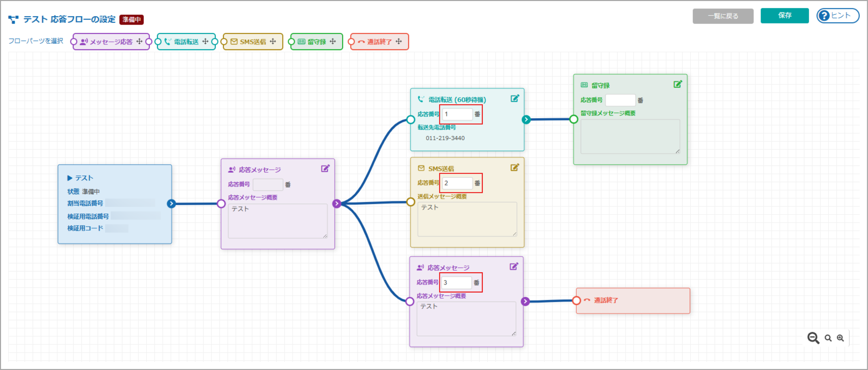Click message text area in middle 応答メッセージ
Image resolution: width=868 pixels, height=370 pixels.
[278, 221]
